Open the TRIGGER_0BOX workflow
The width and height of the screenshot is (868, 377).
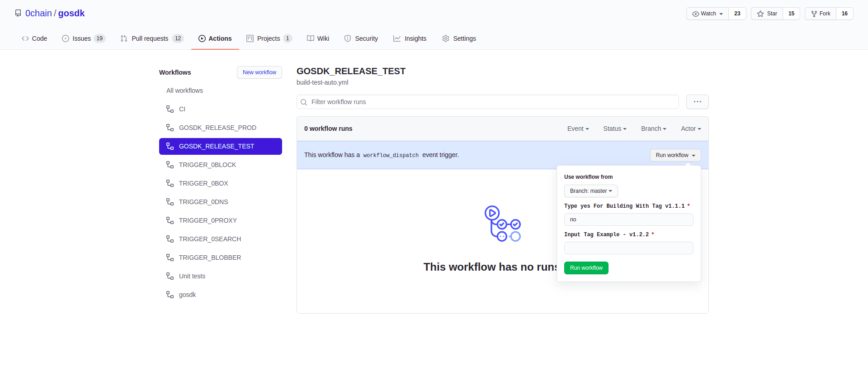[221, 183]
